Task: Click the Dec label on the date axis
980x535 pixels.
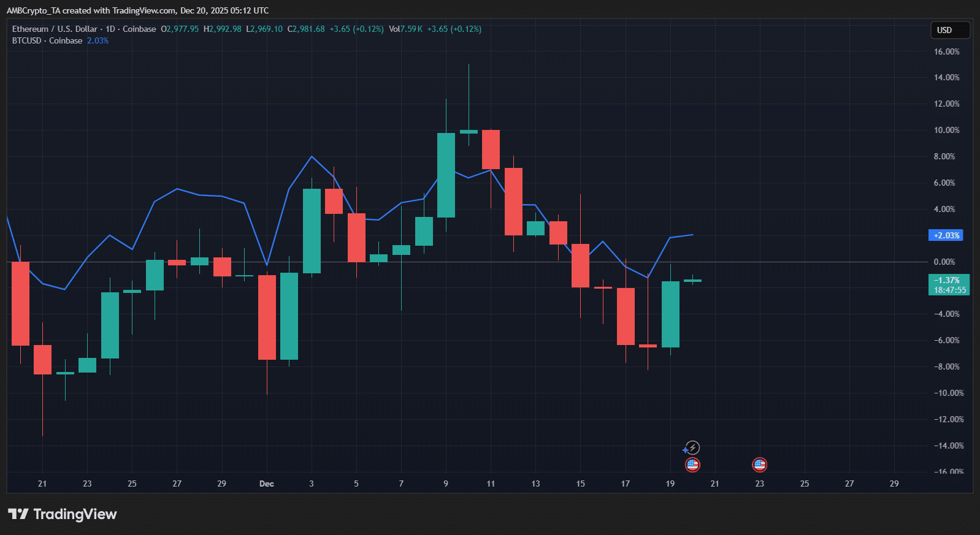Action: [x=266, y=484]
